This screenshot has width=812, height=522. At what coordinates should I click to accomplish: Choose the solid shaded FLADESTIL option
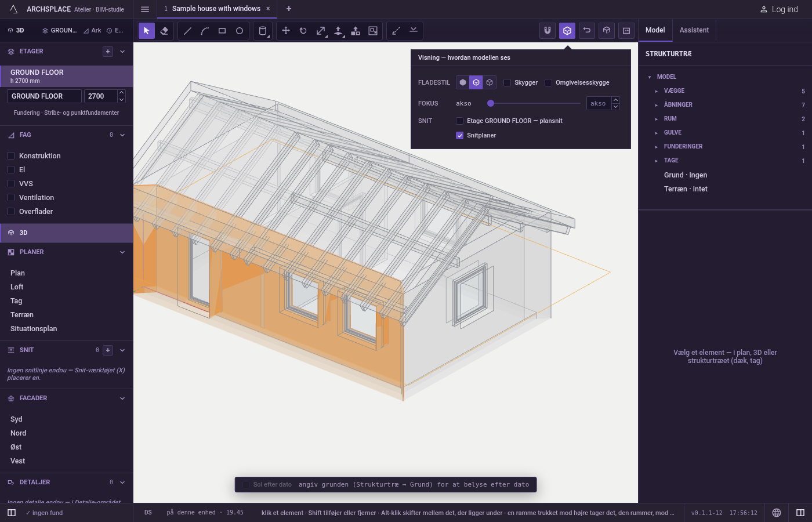click(x=463, y=82)
